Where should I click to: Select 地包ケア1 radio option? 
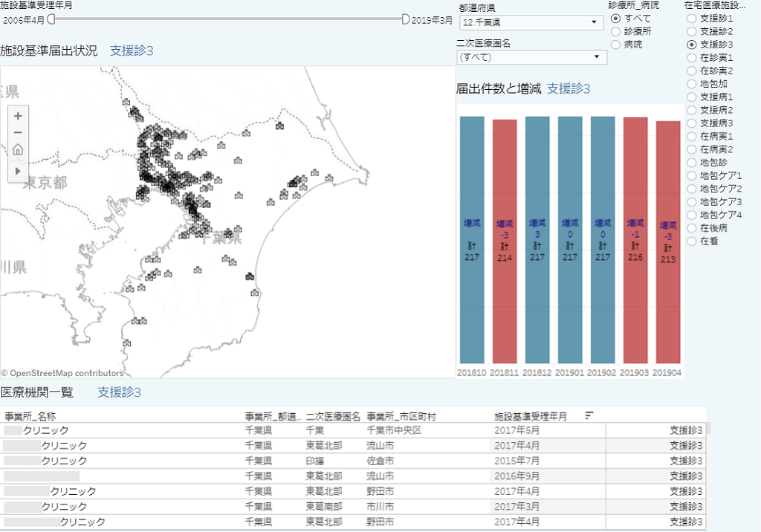point(692,175)
